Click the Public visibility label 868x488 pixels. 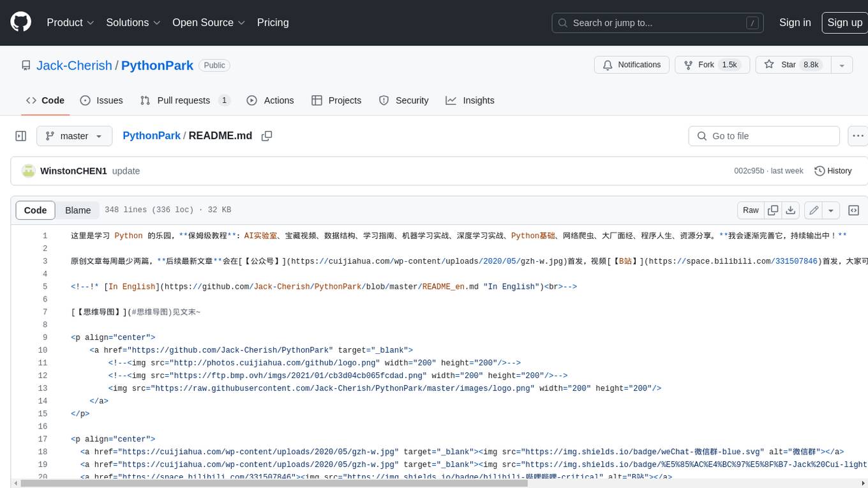coord(214,65)
